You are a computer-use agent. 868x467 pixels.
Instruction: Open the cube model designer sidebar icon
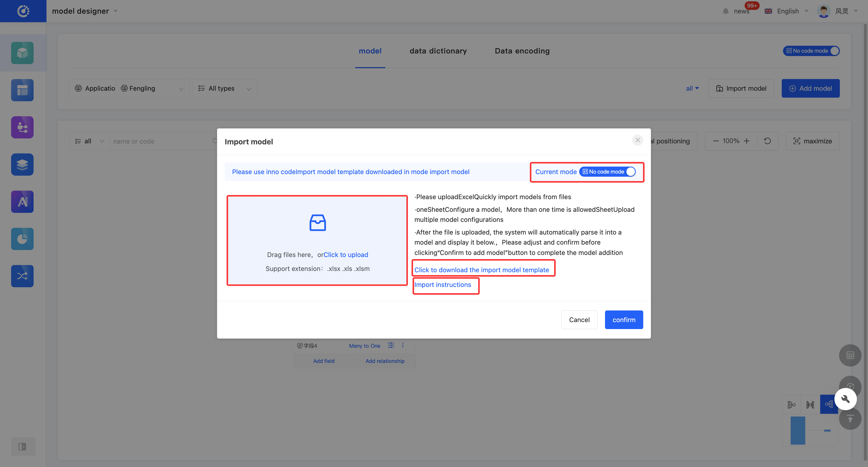22,53
